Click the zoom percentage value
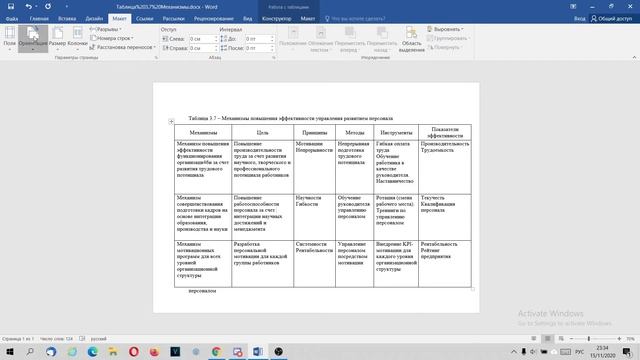 pos(630,339)
